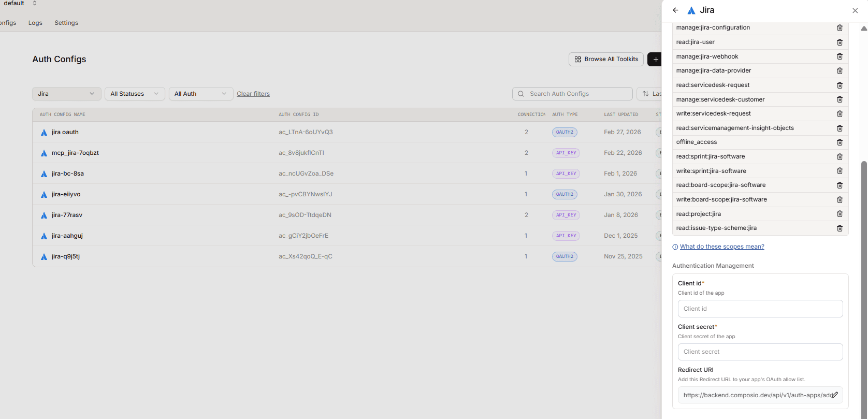Viewport: 868px width, 419px height.
Task: Click the Jira logo in panel header
Action: point(691,10)
